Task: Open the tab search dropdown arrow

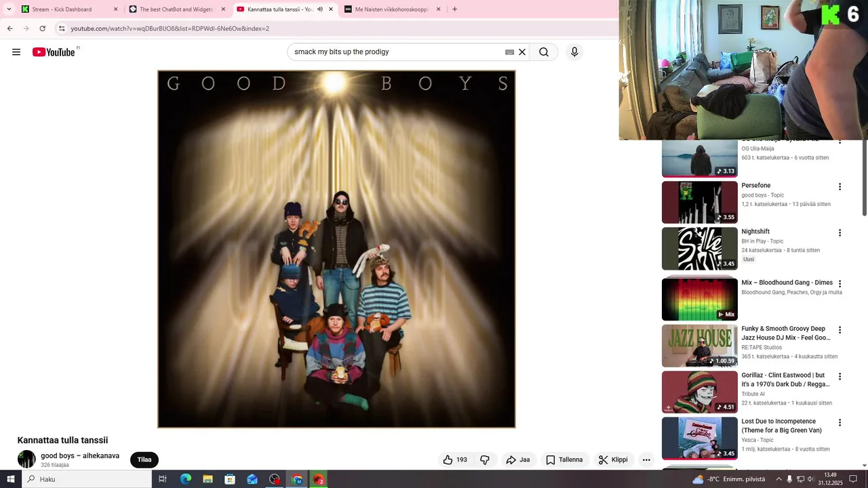Action: coord(9,9)
